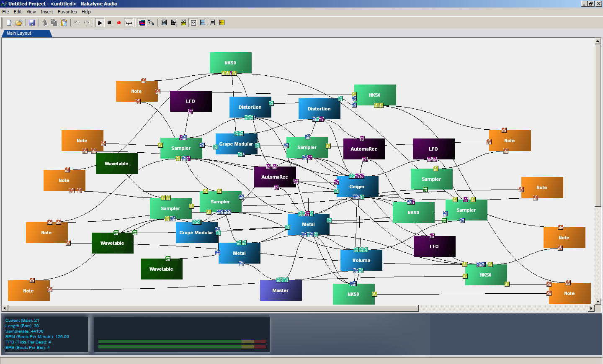Click the Cut scissors icon

pos(45,23)
